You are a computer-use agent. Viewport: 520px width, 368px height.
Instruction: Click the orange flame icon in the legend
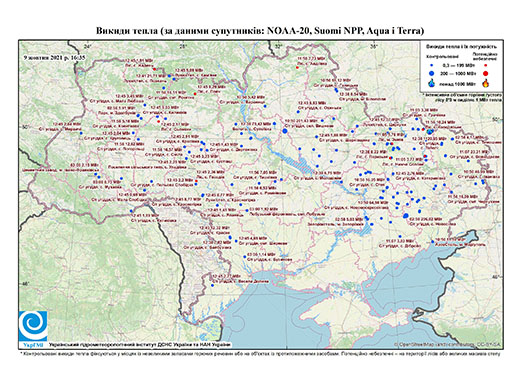[486, 83]
